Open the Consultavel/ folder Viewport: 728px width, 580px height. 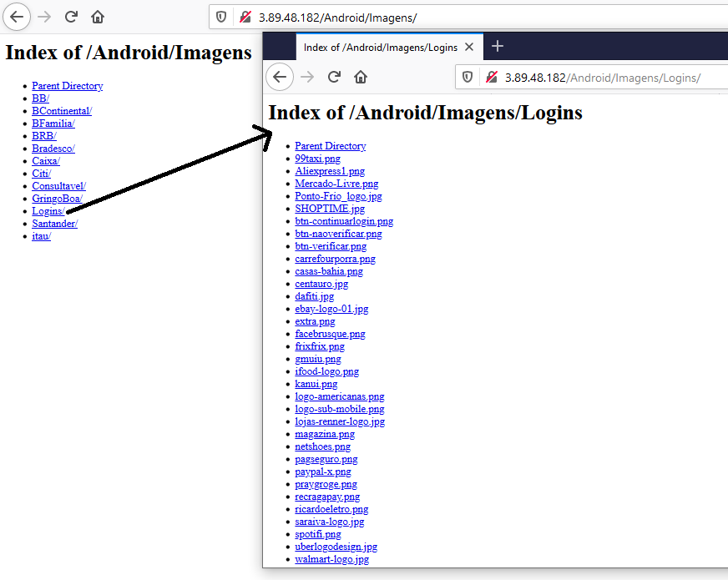59,186
